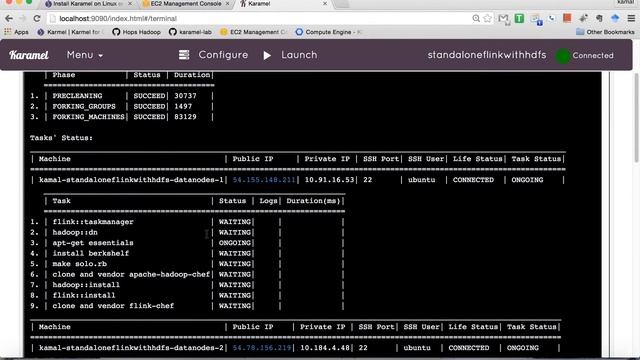Viewport: 640px width, 360px height.
Task: Click the orange square extension icon
Action: point(567,18)
